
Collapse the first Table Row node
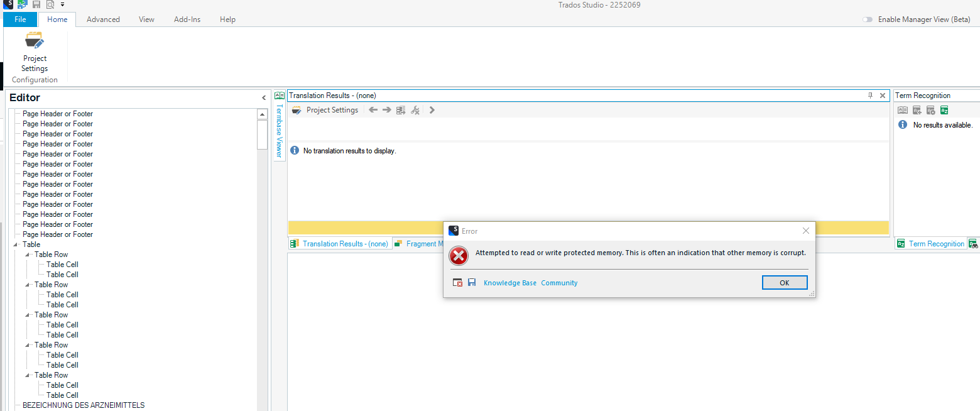click(x=28, y=255)
